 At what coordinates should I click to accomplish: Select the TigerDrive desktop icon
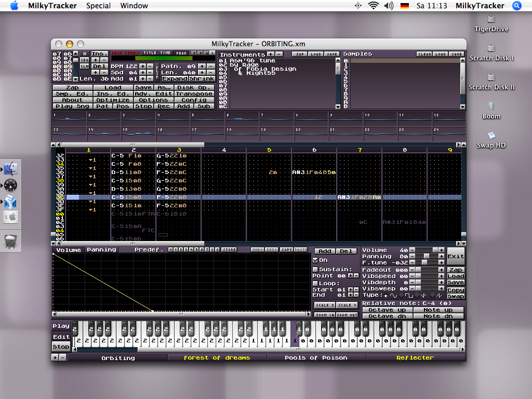[491, 24]
